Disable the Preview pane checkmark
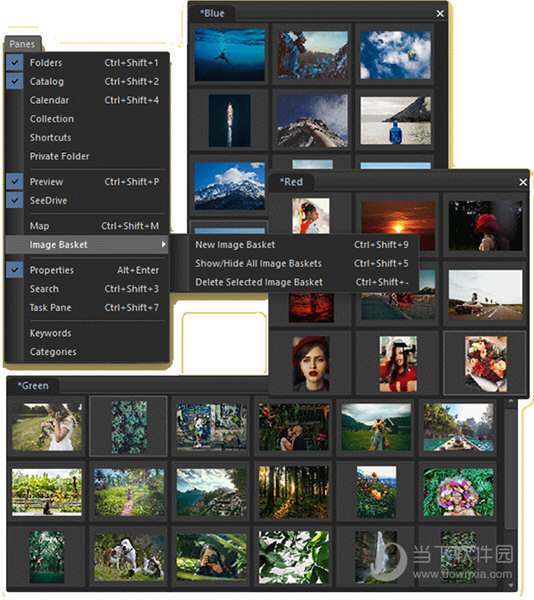534x600 pixels. 15,181
